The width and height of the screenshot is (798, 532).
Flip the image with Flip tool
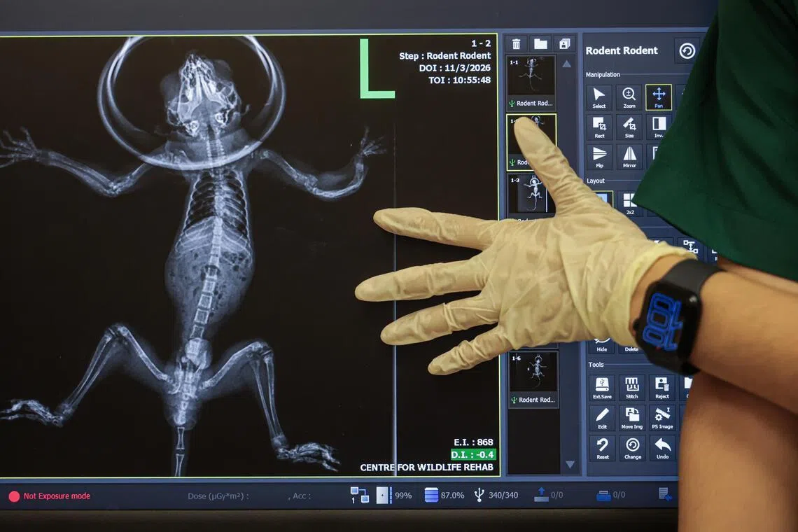pos(598,157)
